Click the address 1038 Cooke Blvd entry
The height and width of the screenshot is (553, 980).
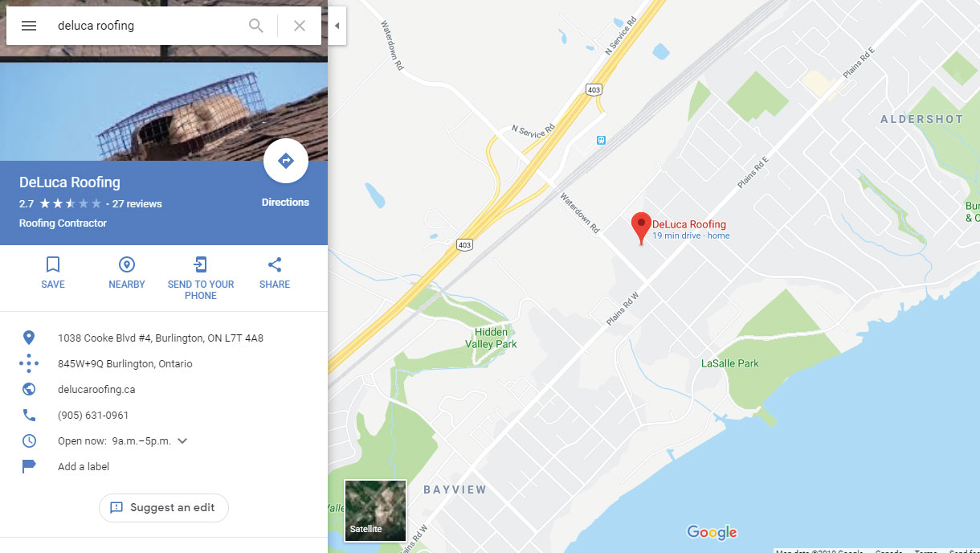coord(161,338)
